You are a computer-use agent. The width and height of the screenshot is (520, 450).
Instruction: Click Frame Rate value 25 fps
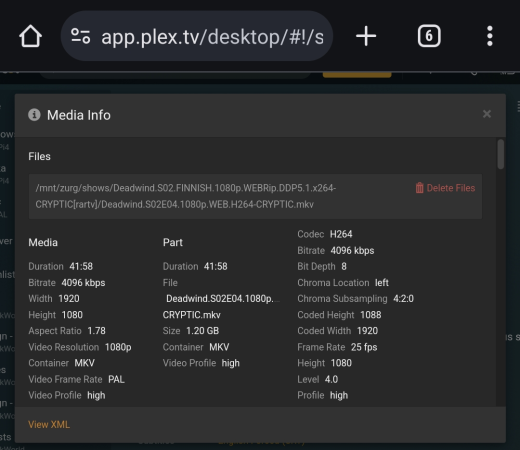point(364,347)
